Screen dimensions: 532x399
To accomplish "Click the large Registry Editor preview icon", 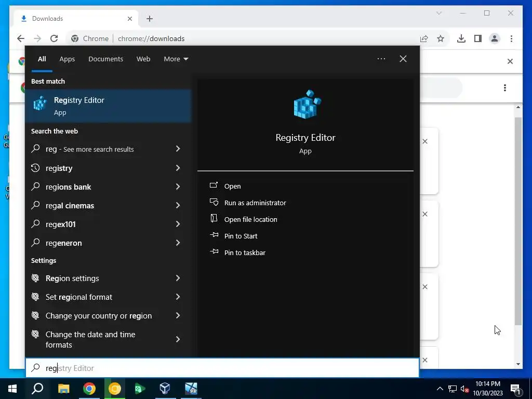I will click(307, 104).
